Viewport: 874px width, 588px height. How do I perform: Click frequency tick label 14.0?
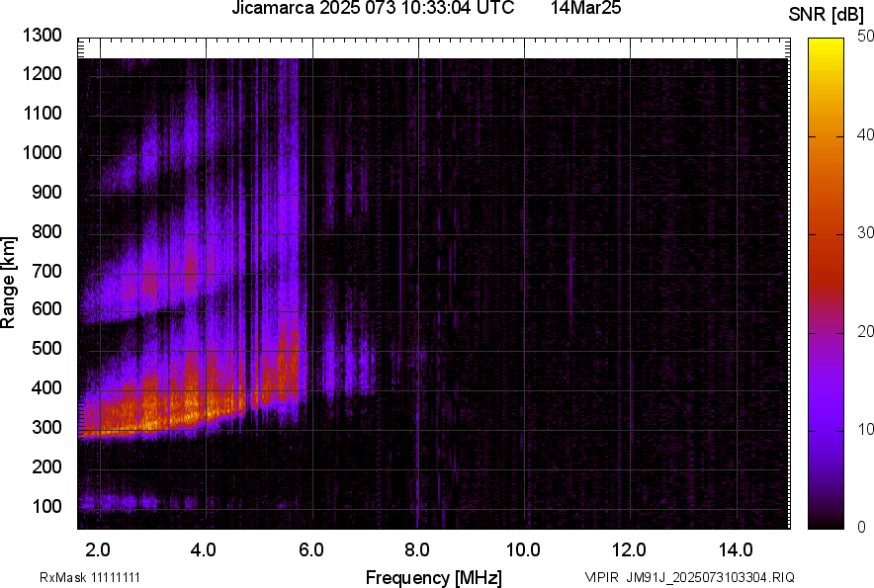tap(736, 550)
